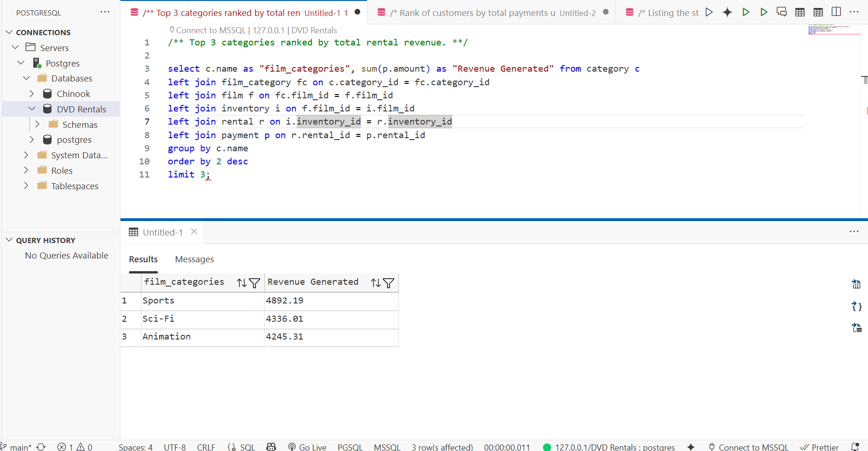Sort the film_categories column
The width and height of the screenshot is (868, 451).
242,283
